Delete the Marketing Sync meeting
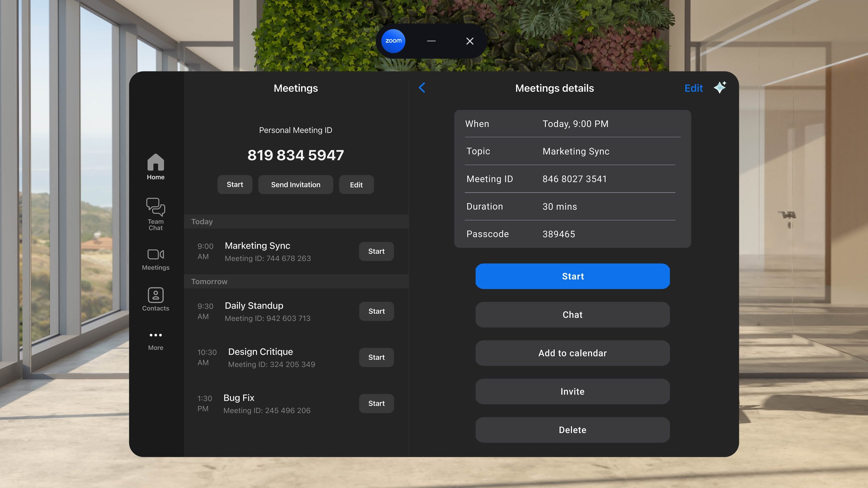Image resolution: width=868 pixels, height=488 pixels. (x=572, y=430)
